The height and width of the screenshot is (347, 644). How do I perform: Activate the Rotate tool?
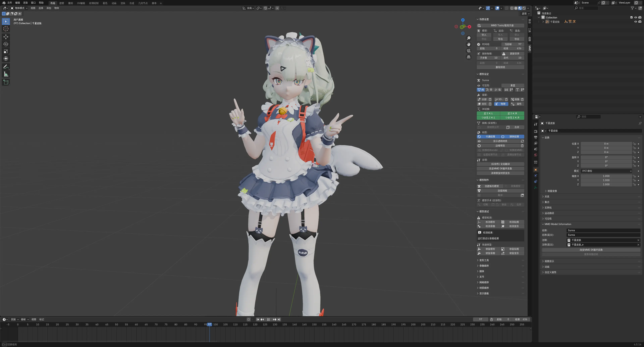click(x=6, y=44)
